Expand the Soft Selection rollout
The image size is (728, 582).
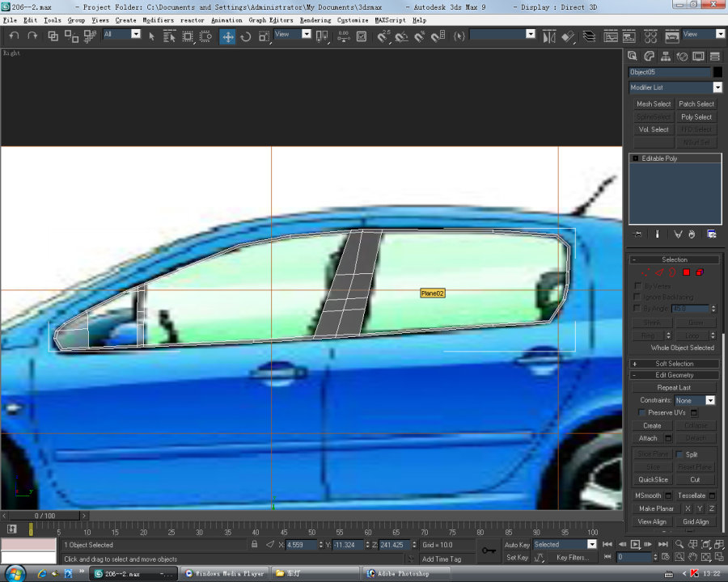[674, 364]
